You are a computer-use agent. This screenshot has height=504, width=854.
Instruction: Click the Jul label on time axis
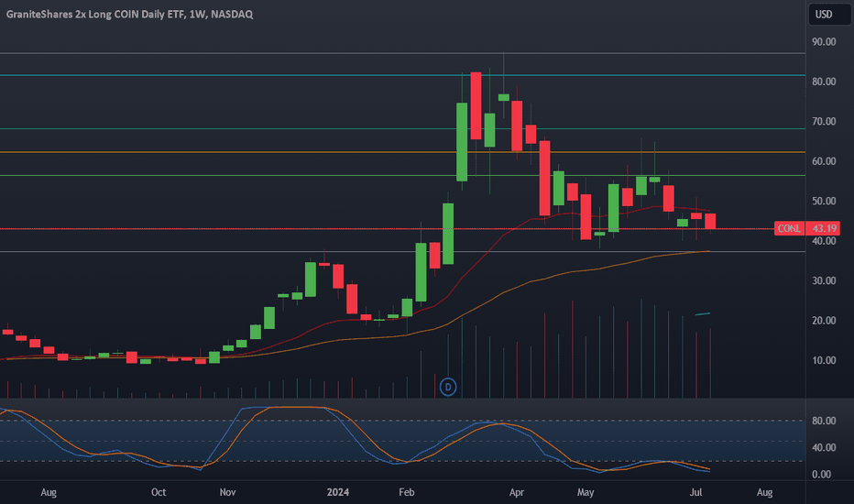695,492
